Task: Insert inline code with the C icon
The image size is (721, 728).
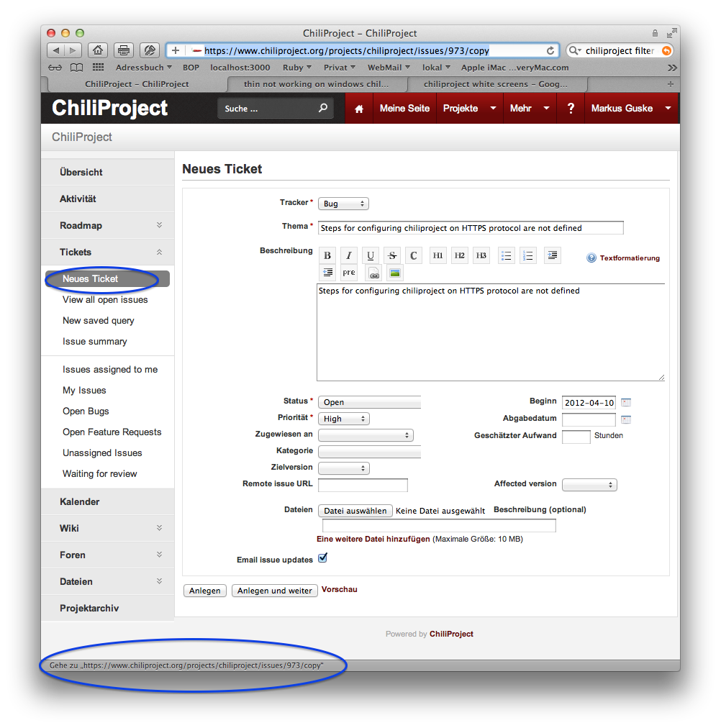Action: click(x=414, y=255)
